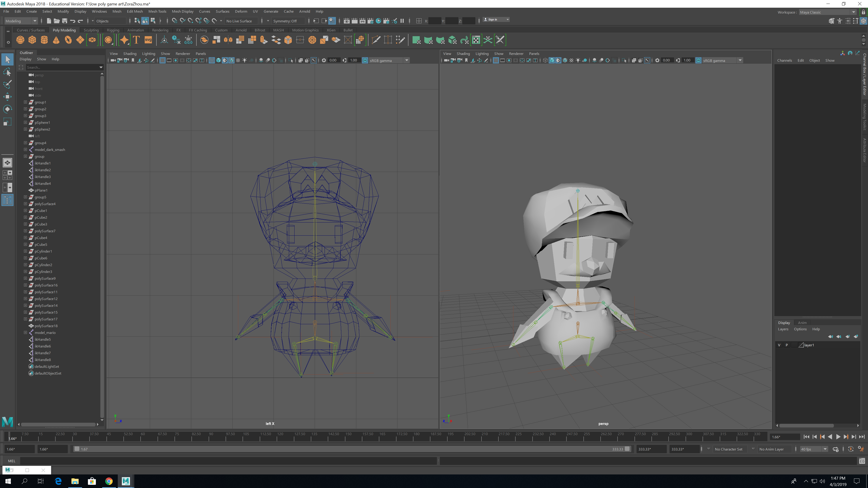Image resolution: width=868 pixels, height=488 pixels.
Task: Toggle layer1 playback P box
Action: (787, 345)
